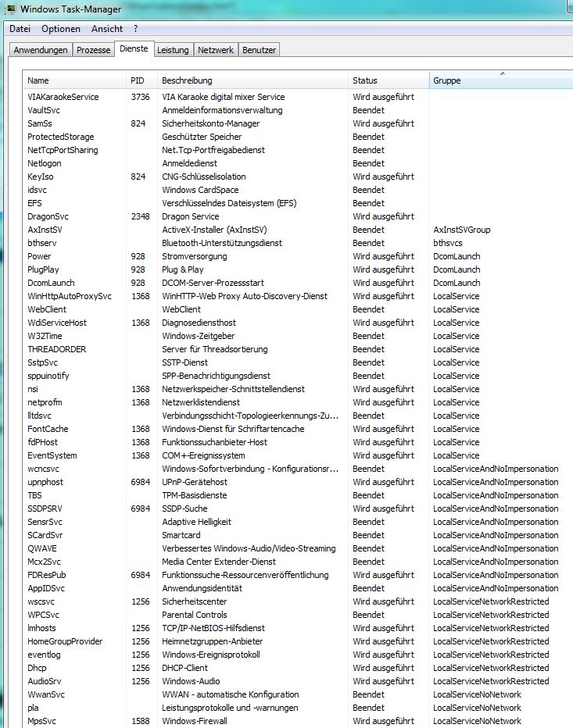The height and width of the screenshot is (728, 573).
Task: Select the SensrSvc service
Action: tap(45, 522)
